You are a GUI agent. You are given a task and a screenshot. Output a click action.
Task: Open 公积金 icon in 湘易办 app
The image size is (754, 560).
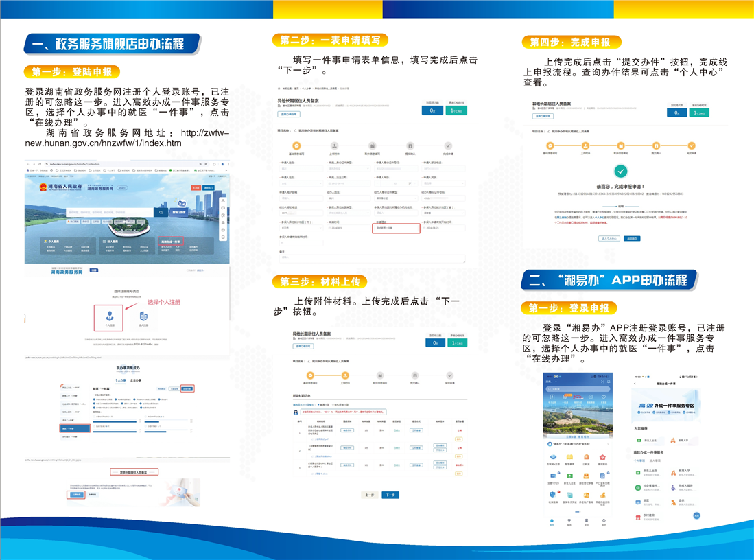click(x=586, y=458)
